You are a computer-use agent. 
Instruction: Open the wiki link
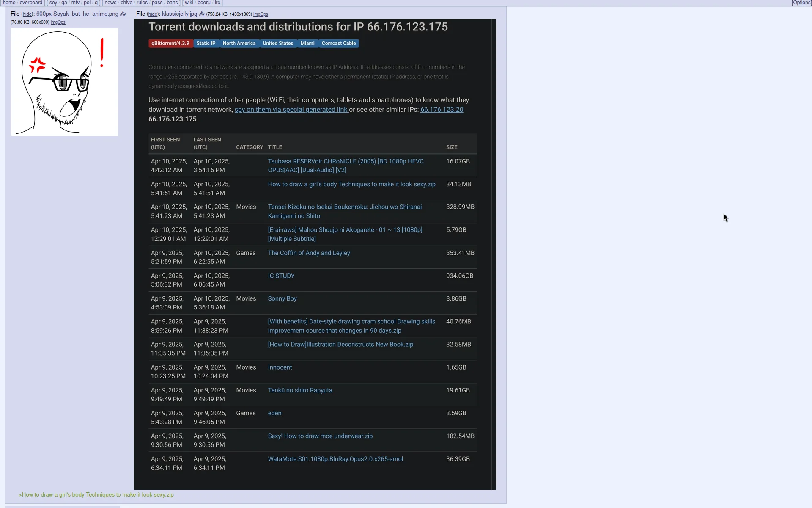coord(189,3)
